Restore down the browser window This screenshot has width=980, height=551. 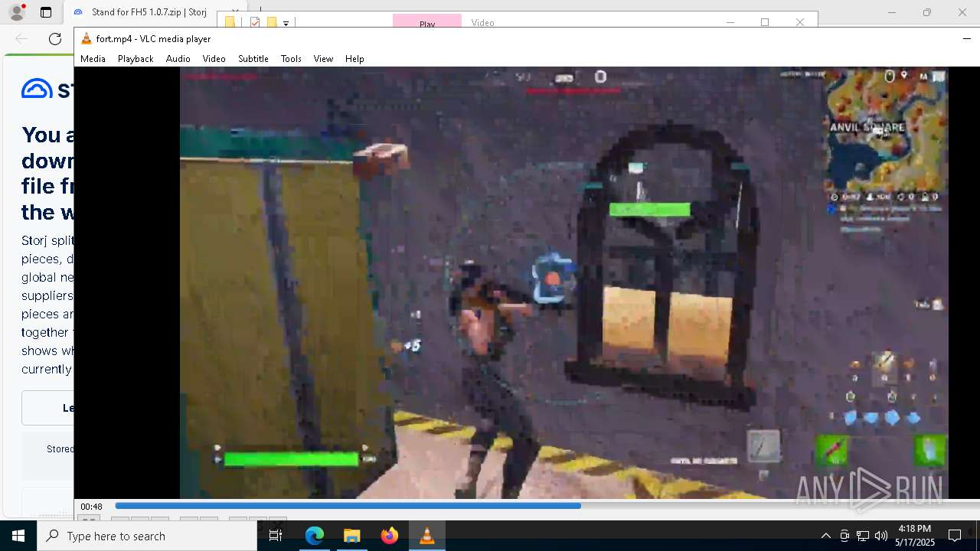[927, 12]
